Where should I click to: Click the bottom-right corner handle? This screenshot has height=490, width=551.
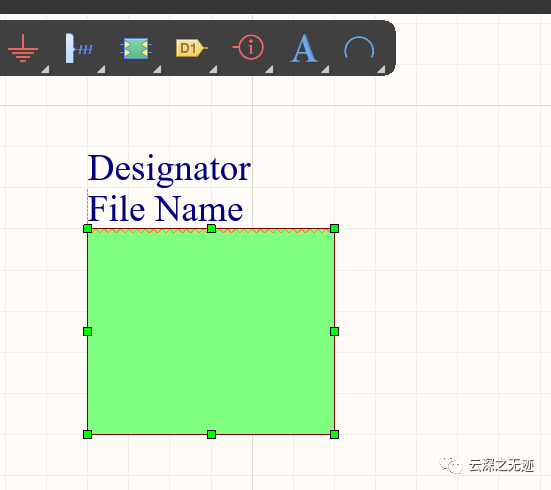[335, 434]
